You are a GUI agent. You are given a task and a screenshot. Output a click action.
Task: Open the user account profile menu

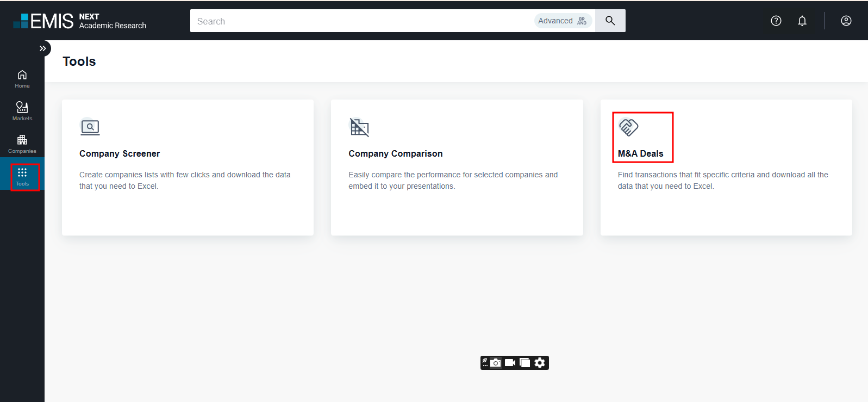click(x=846, y=21)
